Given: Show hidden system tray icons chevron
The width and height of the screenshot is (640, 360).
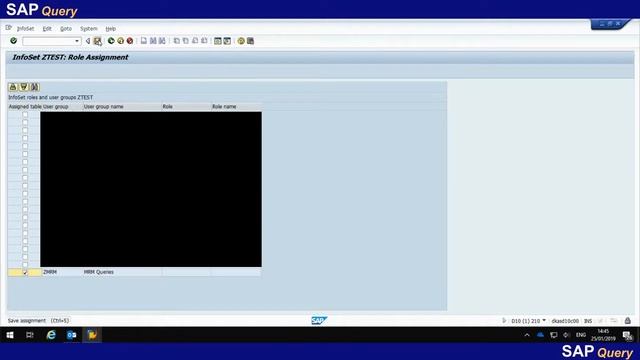Looking at the screenshot, I should pos(527,335).
